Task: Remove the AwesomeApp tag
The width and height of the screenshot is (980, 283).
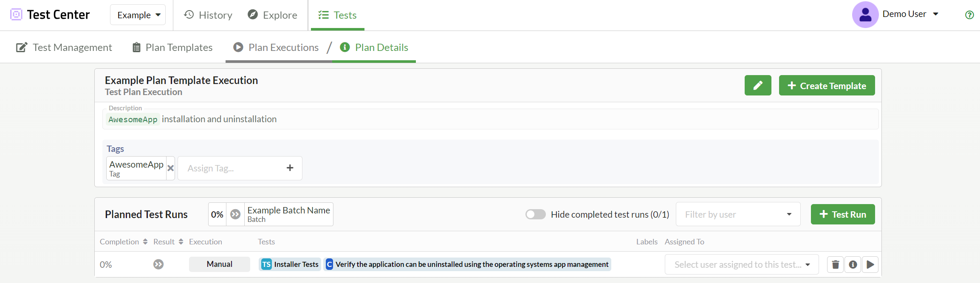Action: pyautogui.click(x=170, y=168)
